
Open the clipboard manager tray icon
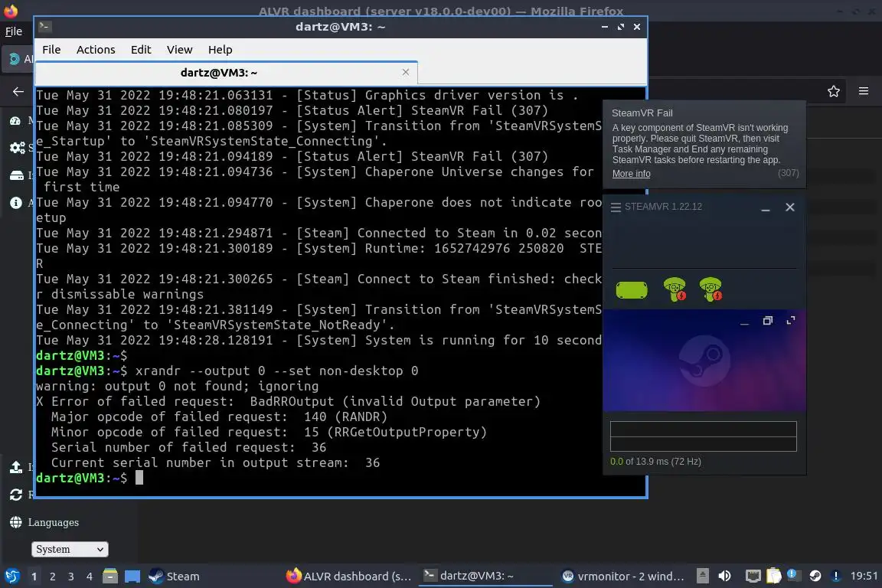point(774,576)
